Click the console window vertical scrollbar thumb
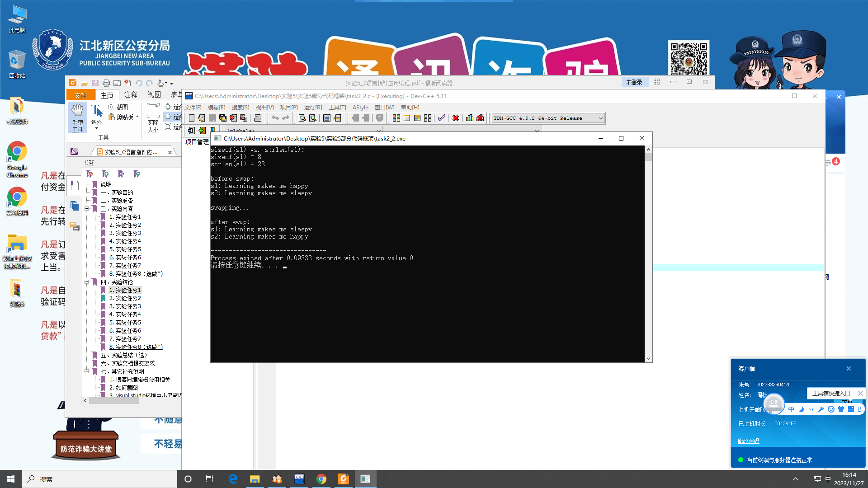 click(x=648, y=157)
